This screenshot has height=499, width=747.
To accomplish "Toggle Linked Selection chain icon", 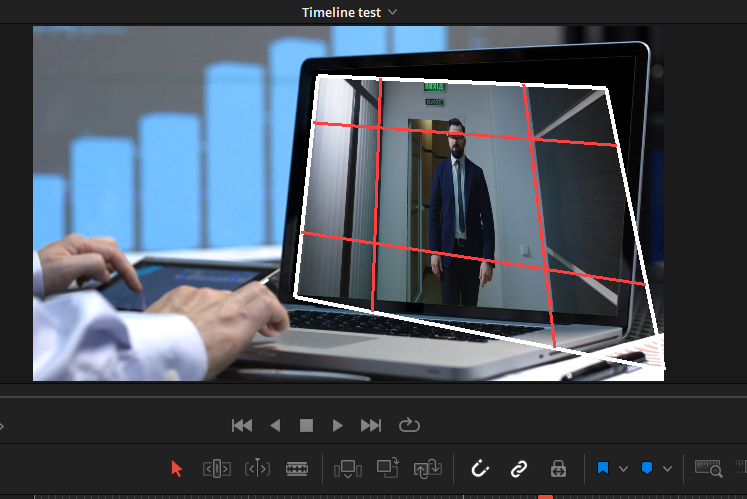I will coord(518,468).
